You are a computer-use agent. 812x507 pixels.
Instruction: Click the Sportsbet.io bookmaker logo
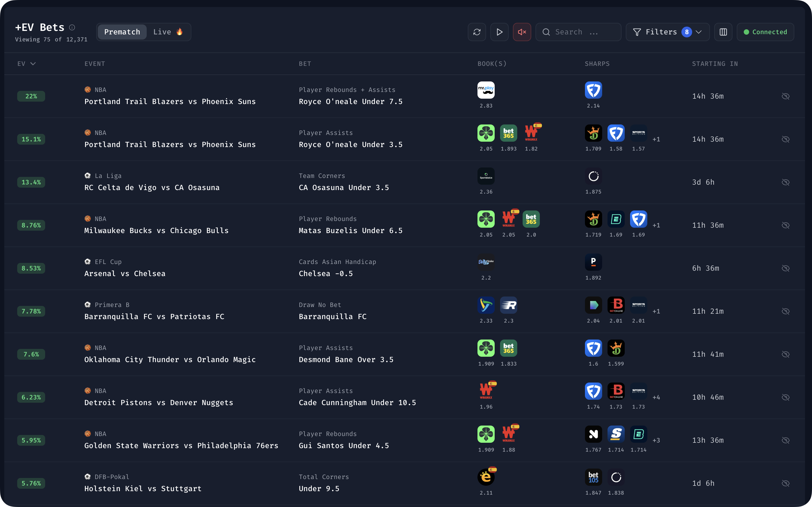[486, 176]
